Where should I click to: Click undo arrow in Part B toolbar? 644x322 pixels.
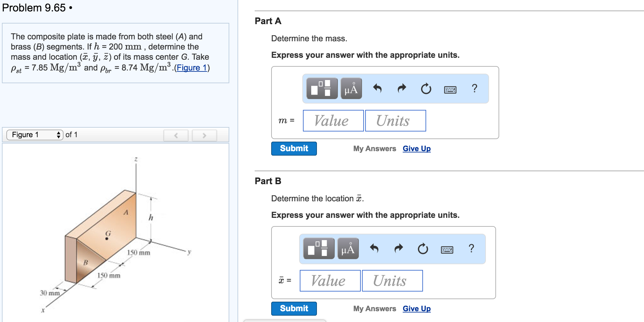coord(374,248)
